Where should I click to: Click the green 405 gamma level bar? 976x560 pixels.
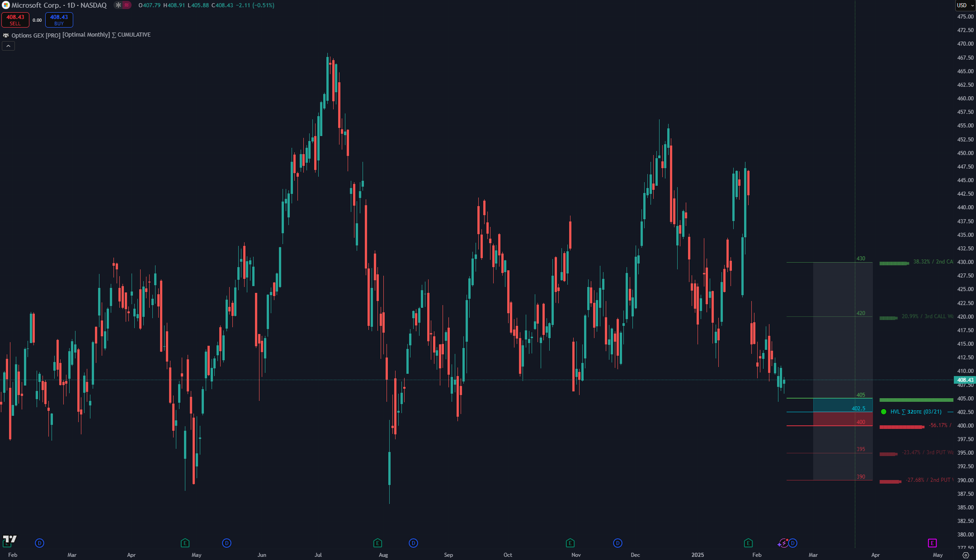point(916,400)
